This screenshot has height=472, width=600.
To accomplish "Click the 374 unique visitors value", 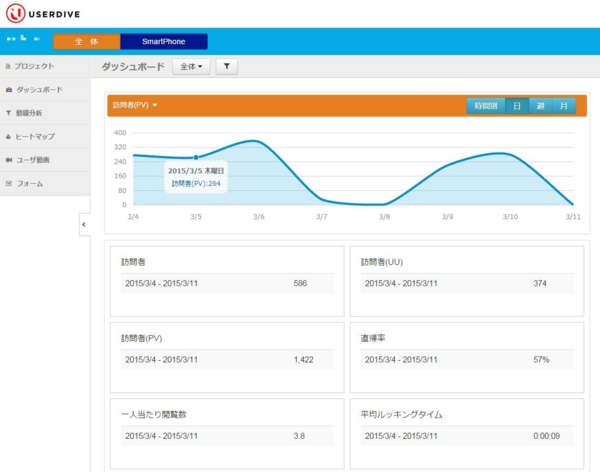I will (540, 283).
